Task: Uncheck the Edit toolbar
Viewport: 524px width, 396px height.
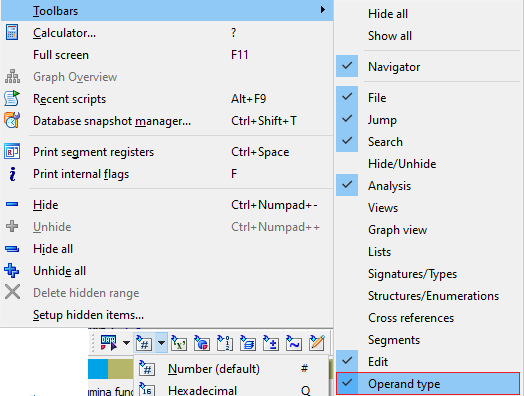Action: pyautogui.click(x=428, y=362)
